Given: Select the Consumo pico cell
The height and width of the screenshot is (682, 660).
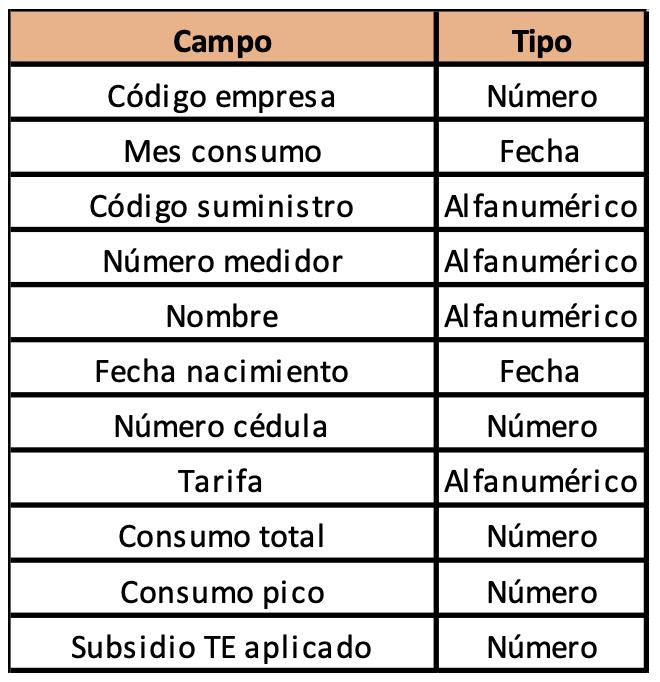Looking at the screenshot, I should pos(222,588).
